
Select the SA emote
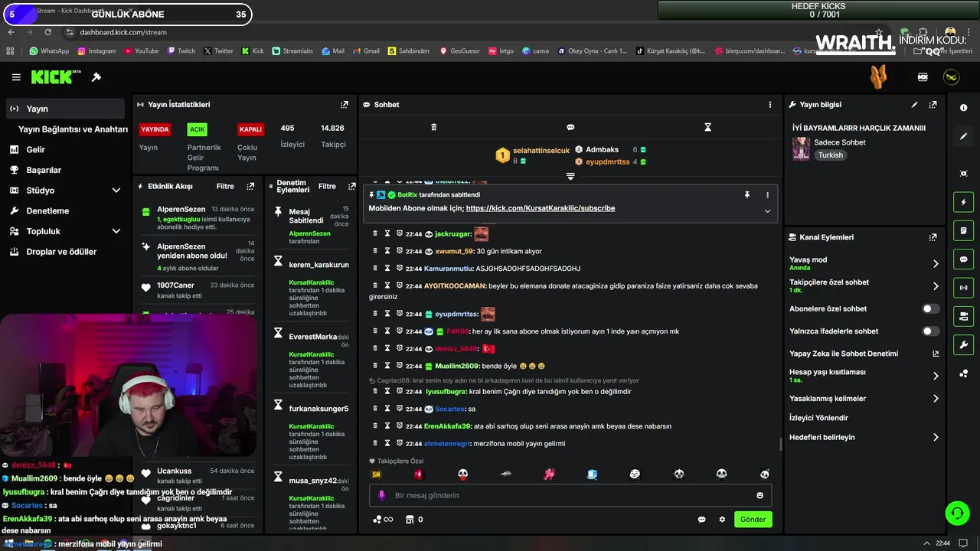(376, 474)
